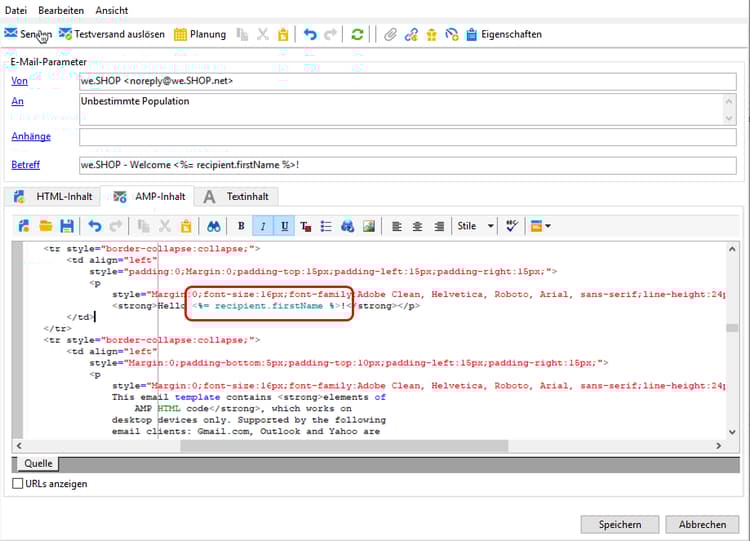Image resolution: width=750 pixels, height=541 pixels.
Task: Click the code editor scroll-left arrow
Action: click(x=19, y=446)
